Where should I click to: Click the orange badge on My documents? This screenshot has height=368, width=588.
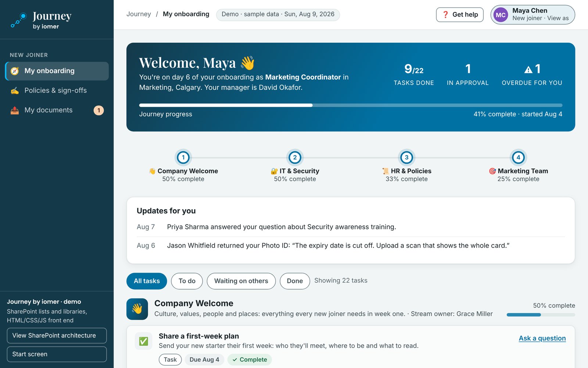click(x=98, y=110)
